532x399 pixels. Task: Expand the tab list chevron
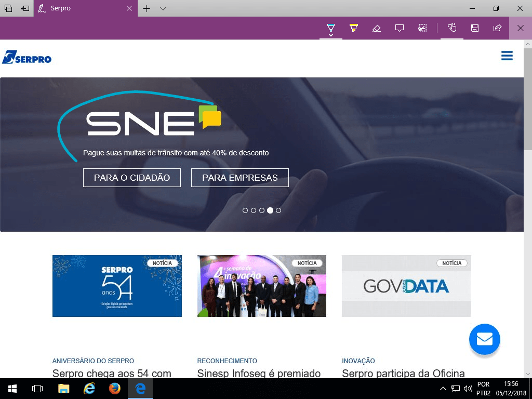point(163,8)
